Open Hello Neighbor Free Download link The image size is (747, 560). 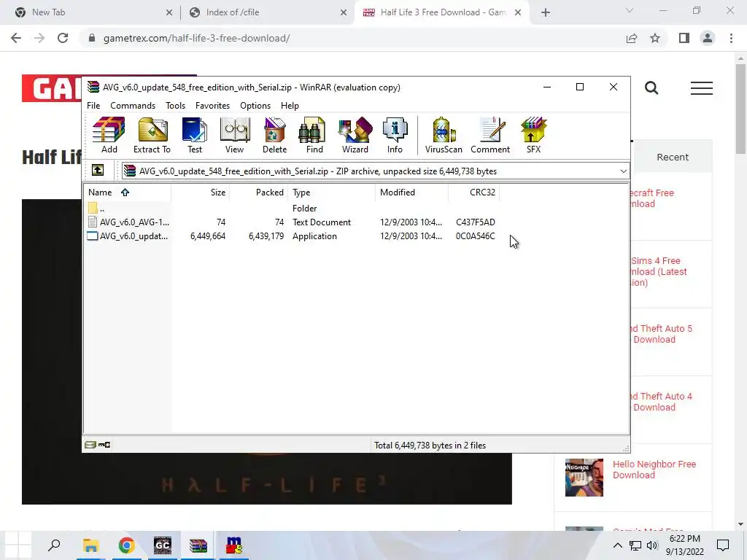click(x=654, y=470)
